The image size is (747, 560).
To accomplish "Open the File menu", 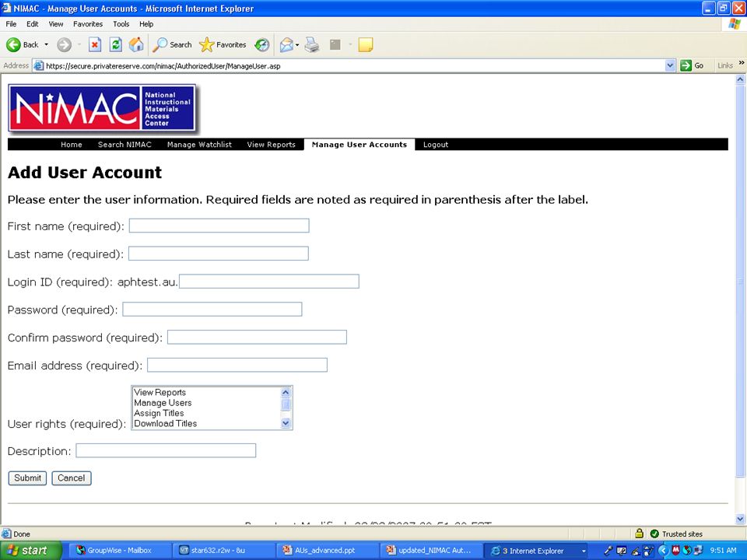I will [11, 24].
